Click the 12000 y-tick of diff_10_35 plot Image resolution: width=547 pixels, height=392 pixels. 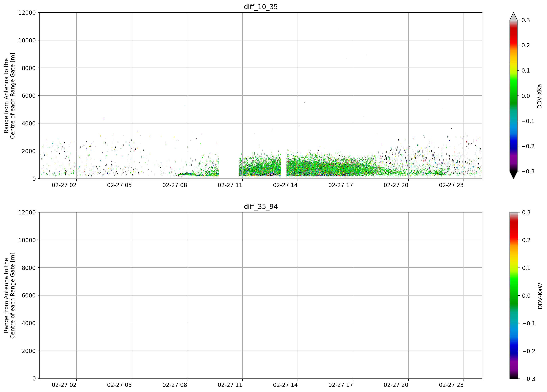tap(27, 12)
